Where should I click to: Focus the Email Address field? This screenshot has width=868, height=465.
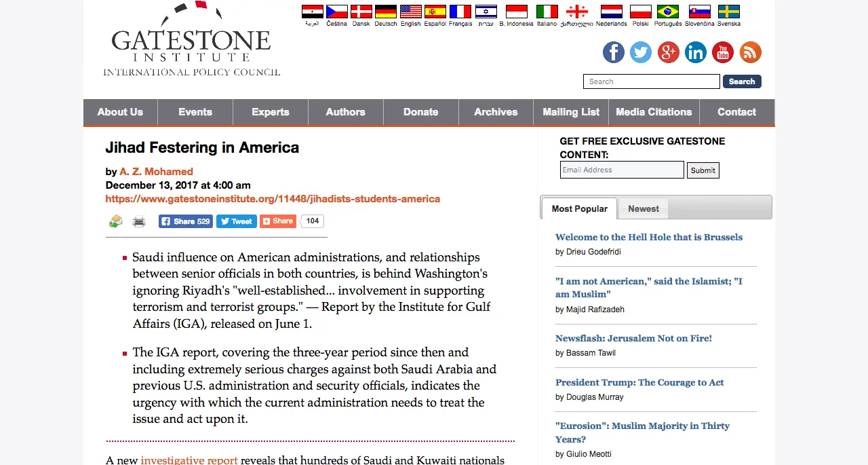tap(622, 170)
